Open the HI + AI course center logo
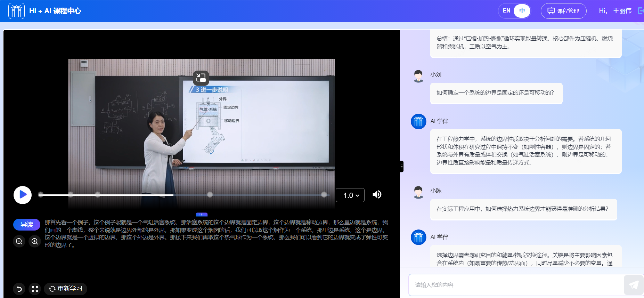 (16, 11)
